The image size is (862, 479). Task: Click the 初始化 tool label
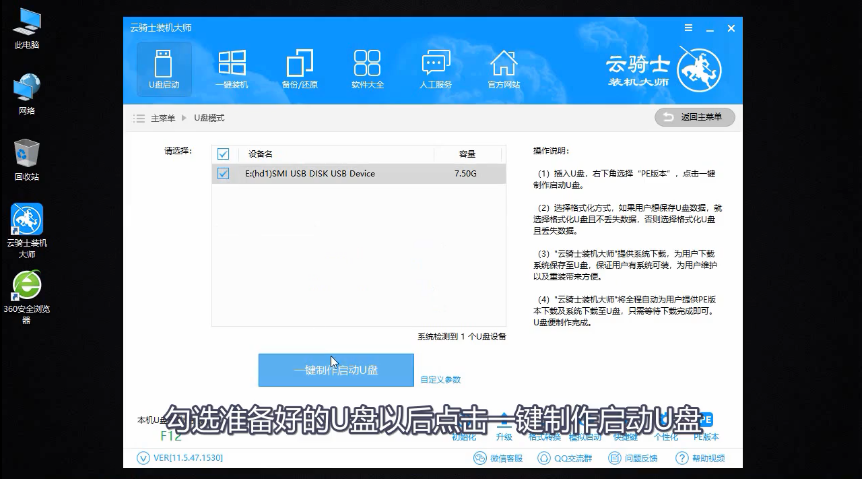[x=463, y=437]
